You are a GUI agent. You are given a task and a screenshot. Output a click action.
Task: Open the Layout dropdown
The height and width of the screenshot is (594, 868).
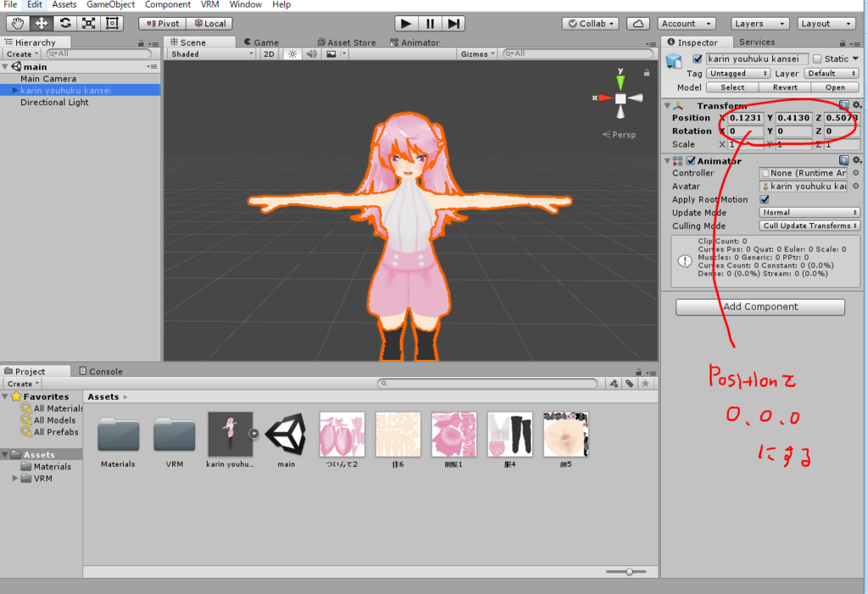(826, 23)
